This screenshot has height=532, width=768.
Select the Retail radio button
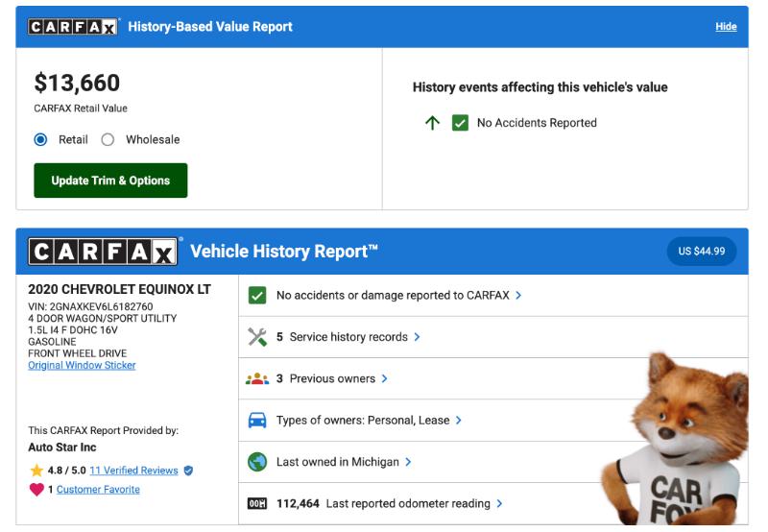coord(40,139)
